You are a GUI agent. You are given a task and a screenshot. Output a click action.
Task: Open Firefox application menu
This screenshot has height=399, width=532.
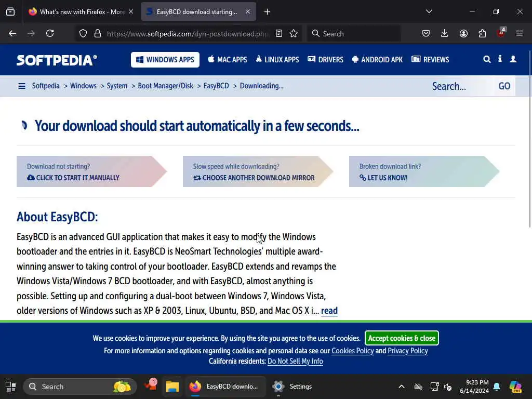[x=520, y=34]
